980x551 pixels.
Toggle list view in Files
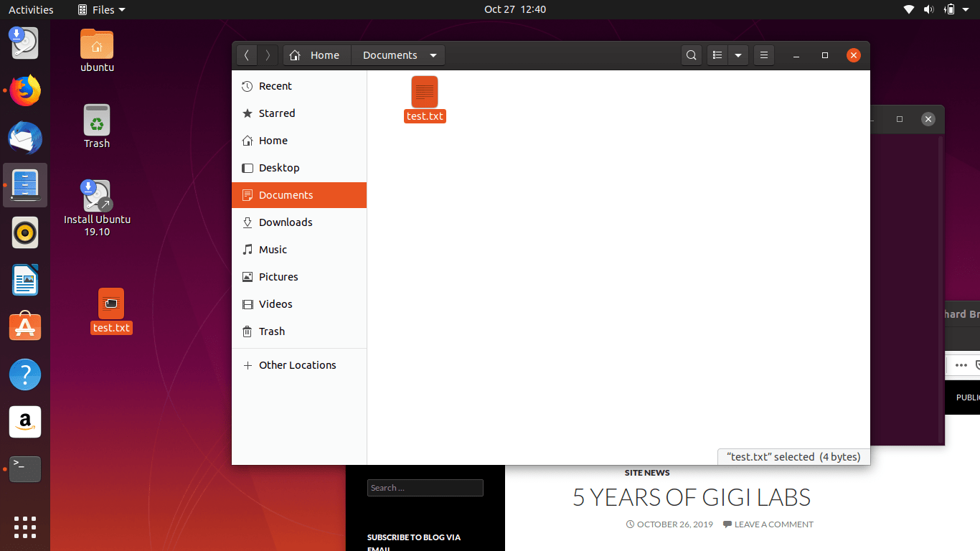click(x=717, y=55)
